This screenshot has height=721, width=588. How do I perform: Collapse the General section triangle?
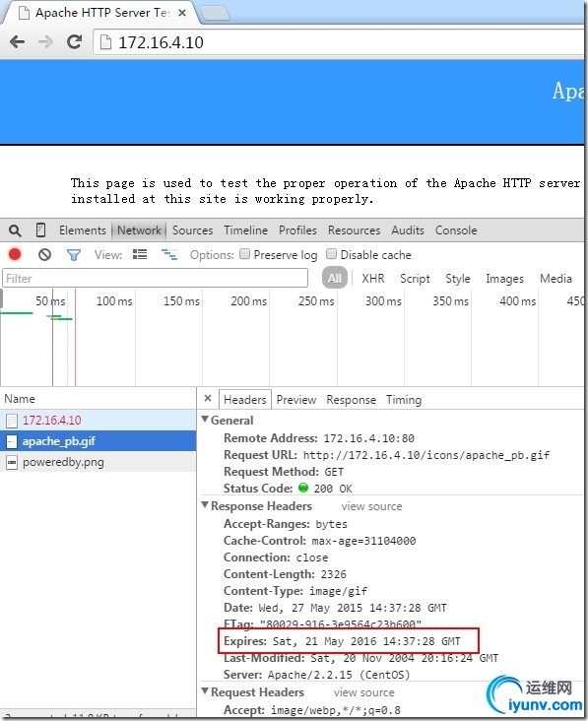coord(205,420)
